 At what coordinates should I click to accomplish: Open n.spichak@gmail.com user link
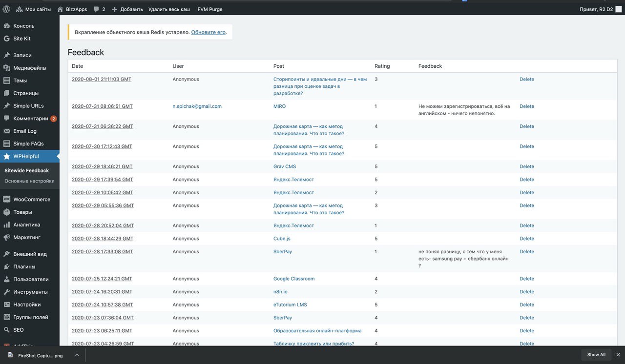click(x=197, y=106)
